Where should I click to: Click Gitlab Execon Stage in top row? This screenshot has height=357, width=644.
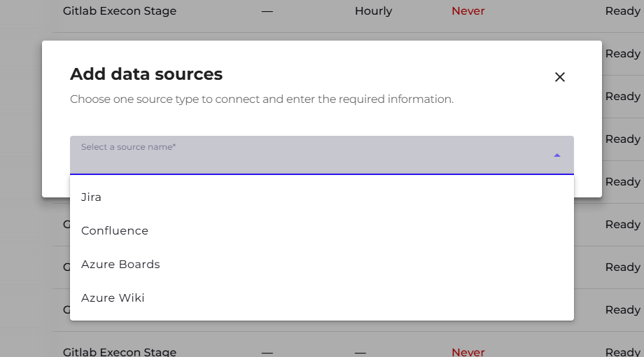click(120, 11)
